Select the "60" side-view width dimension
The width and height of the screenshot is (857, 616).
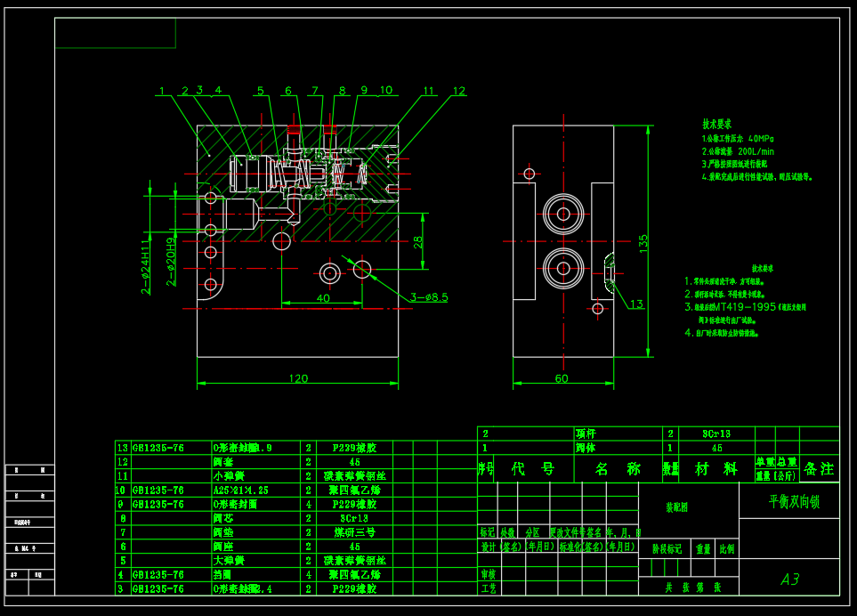[562, 378]
